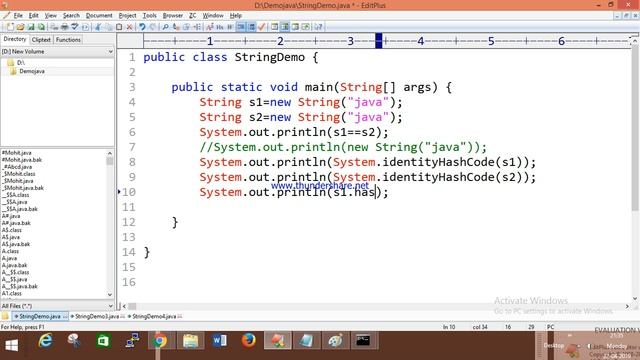Toggle the Word wrap (W) toolbar icon
Image resolution: width=640 pixels, height=360 pixels.
coord(230,27)
